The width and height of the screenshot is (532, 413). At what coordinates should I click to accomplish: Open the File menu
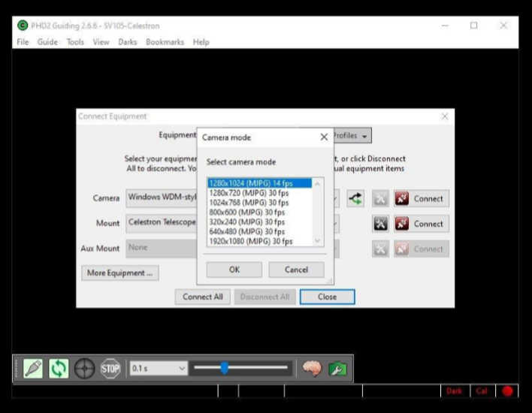click(x=23, y=42)
